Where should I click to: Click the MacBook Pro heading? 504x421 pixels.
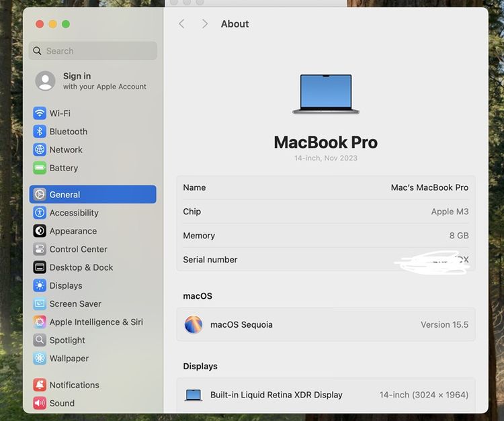pyautogui.click(x=326, y=142)
